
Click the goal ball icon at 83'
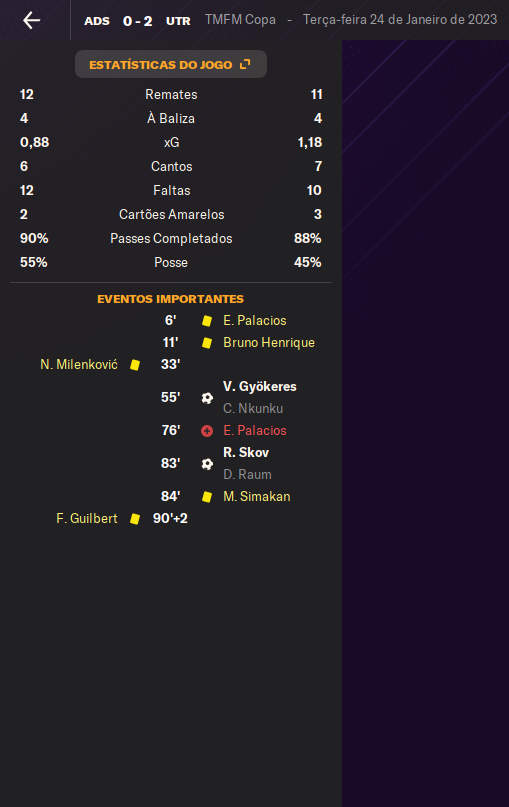point(207,464)
